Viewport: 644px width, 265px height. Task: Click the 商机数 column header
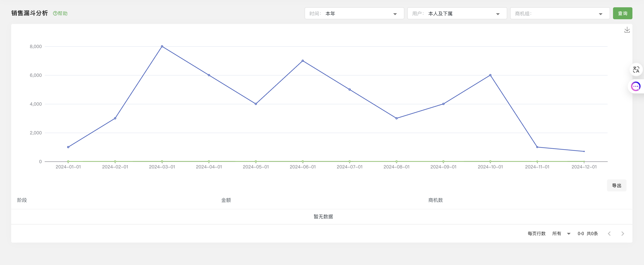(x=435, y=200)
